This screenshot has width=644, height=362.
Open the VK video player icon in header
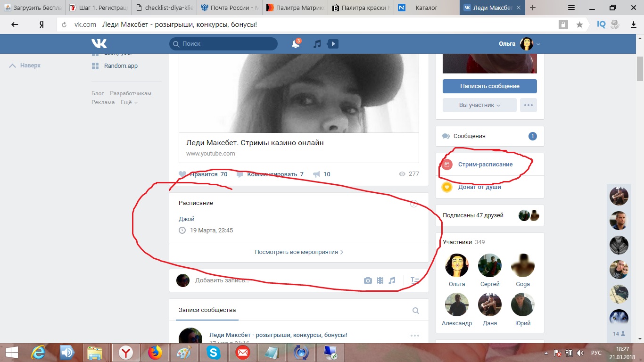point(333,44)
